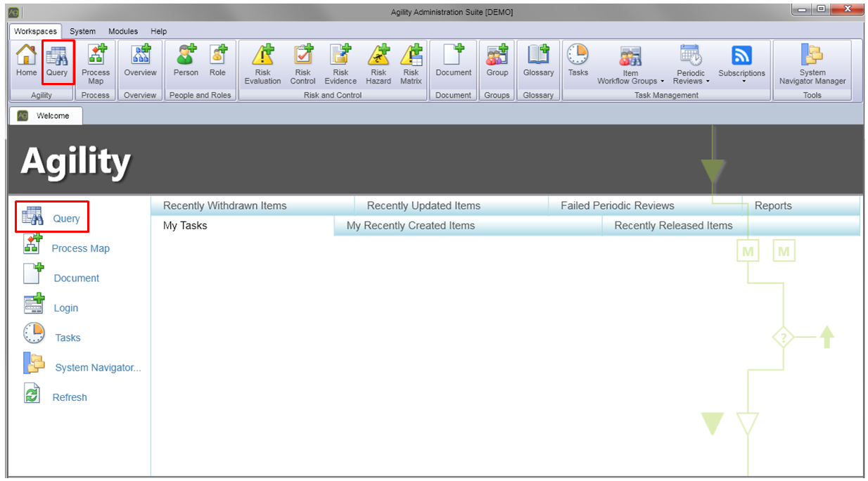The height and width of the screenshot is (481, 868).
Task: Click the Login sidebar link
Action: pyautogui.click(x=66, y=308)
